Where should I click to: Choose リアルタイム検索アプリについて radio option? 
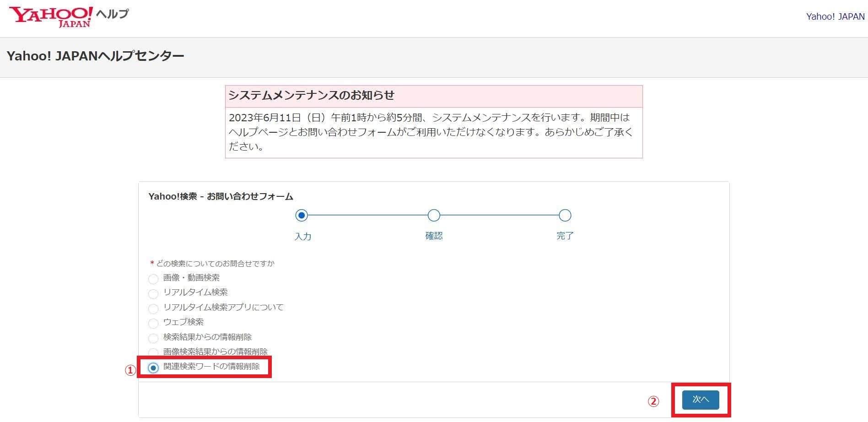[x=153, y=308]
